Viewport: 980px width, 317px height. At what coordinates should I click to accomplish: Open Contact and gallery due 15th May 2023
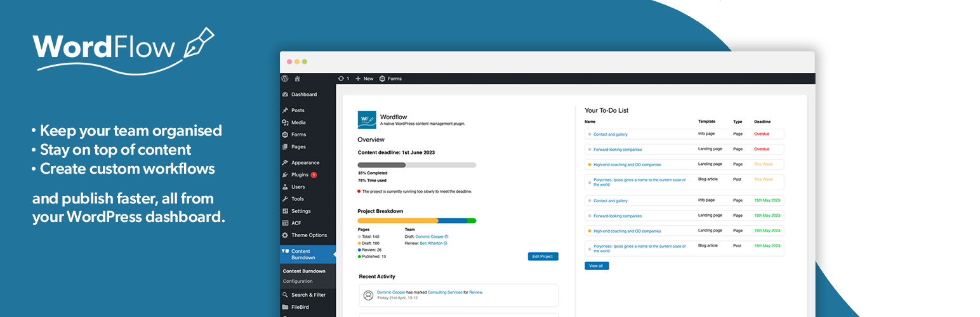(x=611, y=200)
